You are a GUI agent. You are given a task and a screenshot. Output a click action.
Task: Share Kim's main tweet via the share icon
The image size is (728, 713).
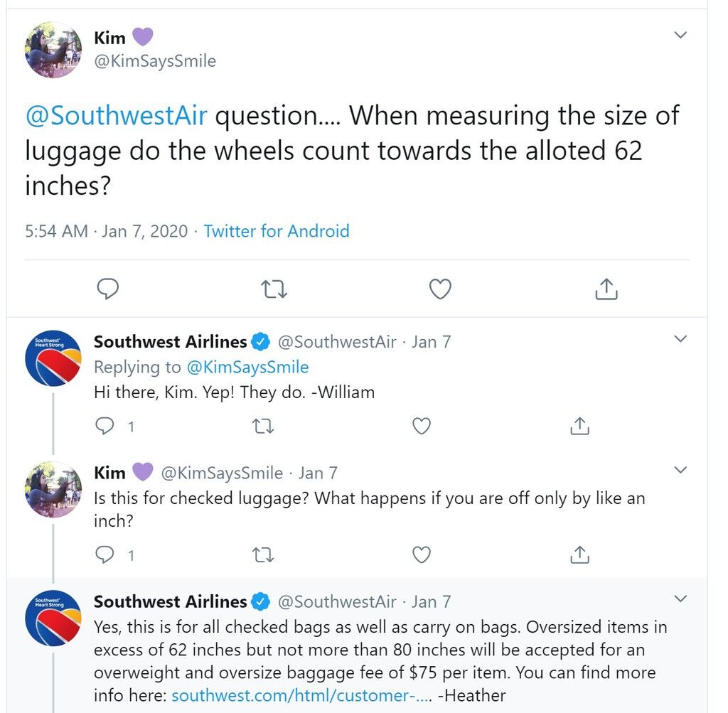pos(606,289)
